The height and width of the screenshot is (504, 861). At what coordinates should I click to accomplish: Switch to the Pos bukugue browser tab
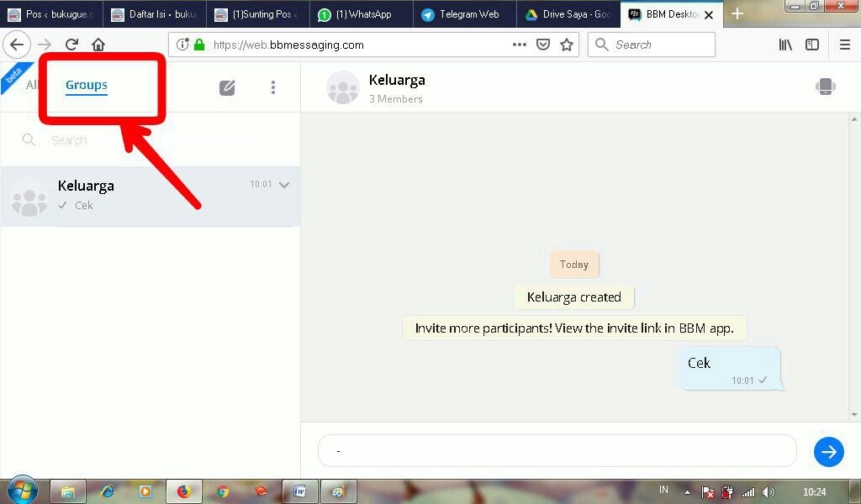(x=51, y=14)
